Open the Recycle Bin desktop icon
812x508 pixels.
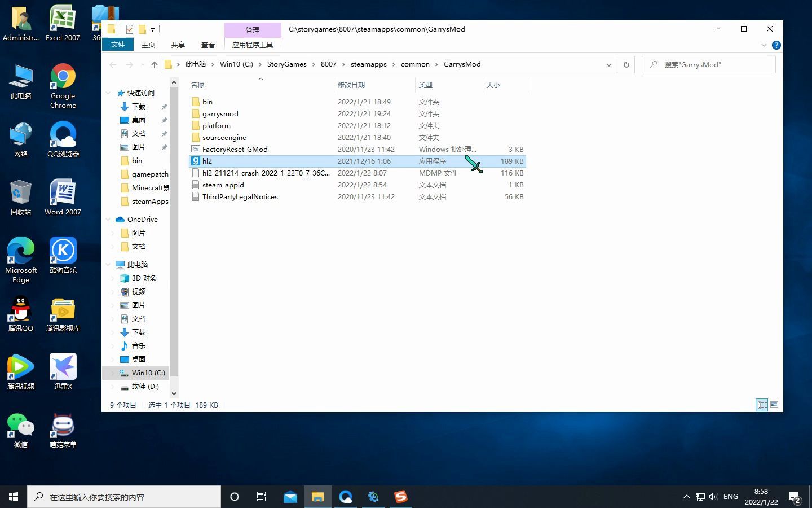tap(21, 198)
